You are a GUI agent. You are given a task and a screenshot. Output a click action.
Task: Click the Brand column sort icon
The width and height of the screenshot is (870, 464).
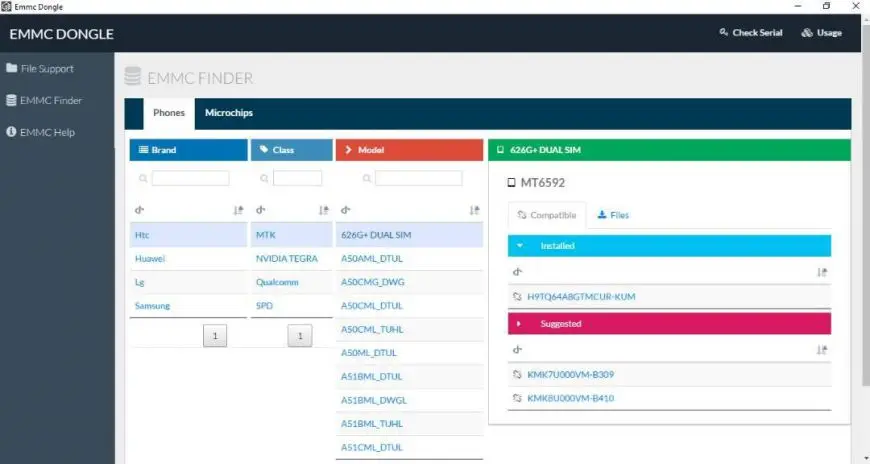point(238,210)
